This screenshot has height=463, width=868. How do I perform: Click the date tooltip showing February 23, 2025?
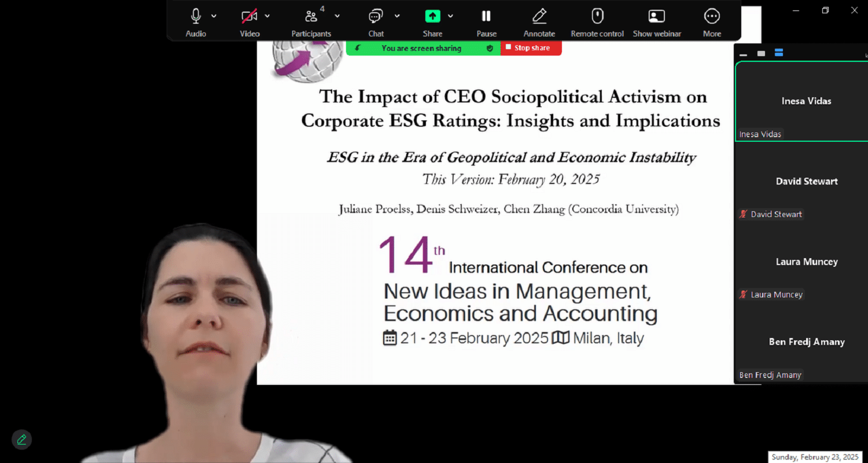815,457
